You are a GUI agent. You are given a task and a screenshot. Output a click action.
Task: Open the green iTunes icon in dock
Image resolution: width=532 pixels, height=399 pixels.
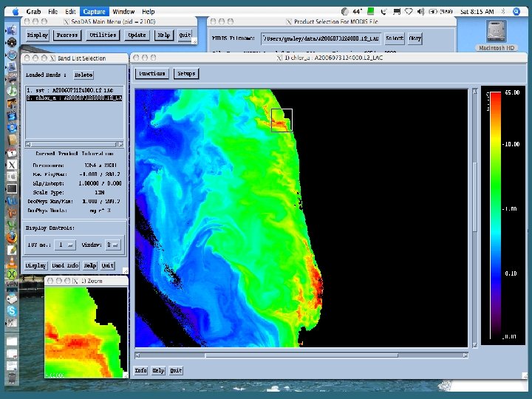12,91
